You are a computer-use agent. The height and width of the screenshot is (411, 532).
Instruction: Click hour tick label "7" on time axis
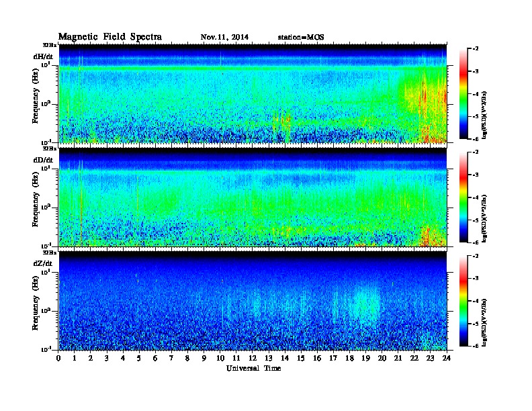pos(171,359)
